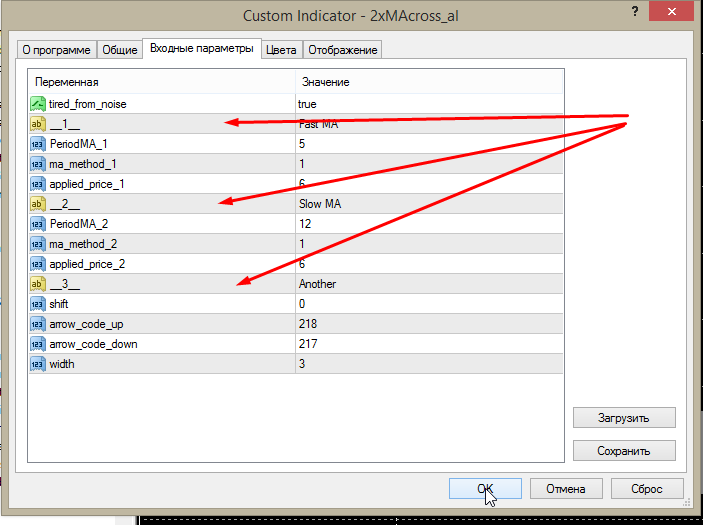This screenshot has width=703, height=525.
Task: Select the ma_method_1 variable name
Action: [x=83, y=164]
